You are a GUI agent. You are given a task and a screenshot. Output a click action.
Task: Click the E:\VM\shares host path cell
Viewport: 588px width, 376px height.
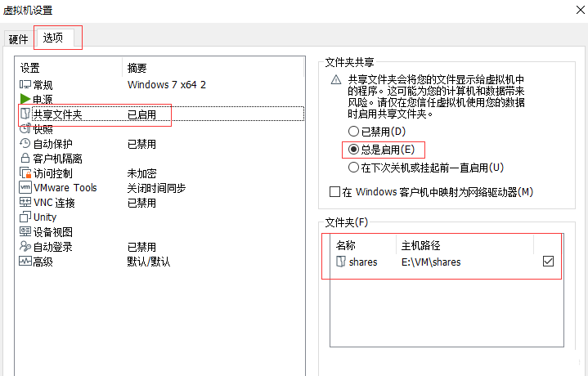(431, 262)
